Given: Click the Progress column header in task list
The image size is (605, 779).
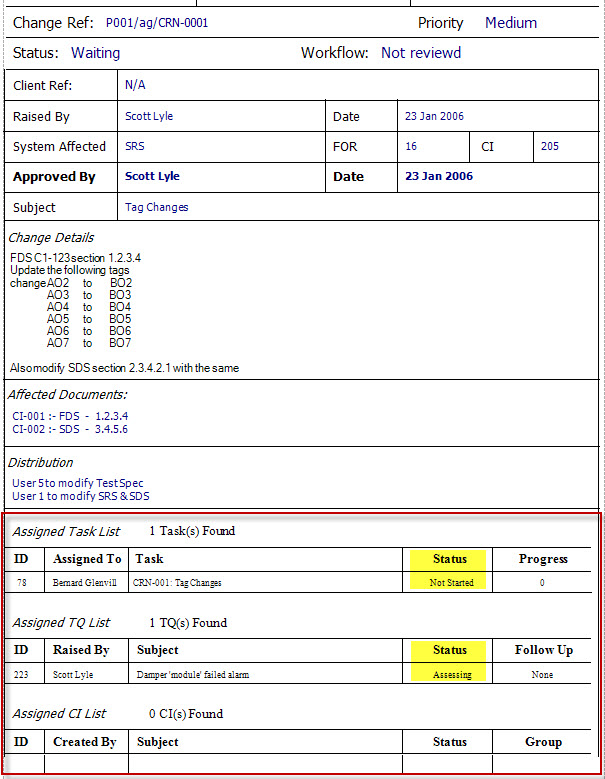Looking at the screenshot, I should pyautogui.click(x=543, y=559).
